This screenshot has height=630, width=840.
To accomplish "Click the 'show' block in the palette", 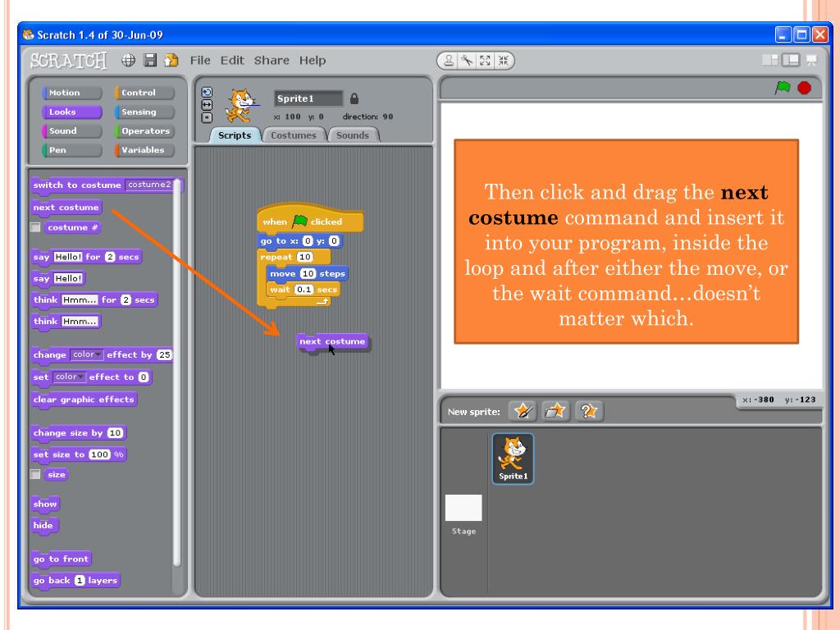I will 45,504.
